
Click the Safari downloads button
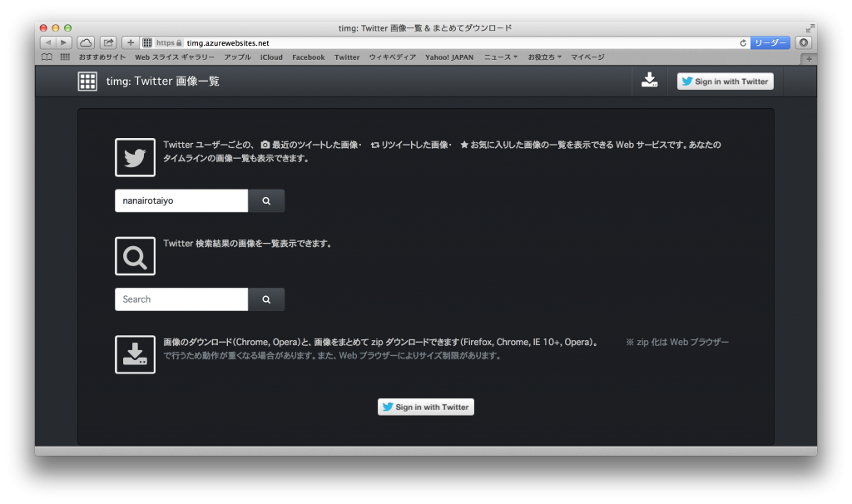803,42
